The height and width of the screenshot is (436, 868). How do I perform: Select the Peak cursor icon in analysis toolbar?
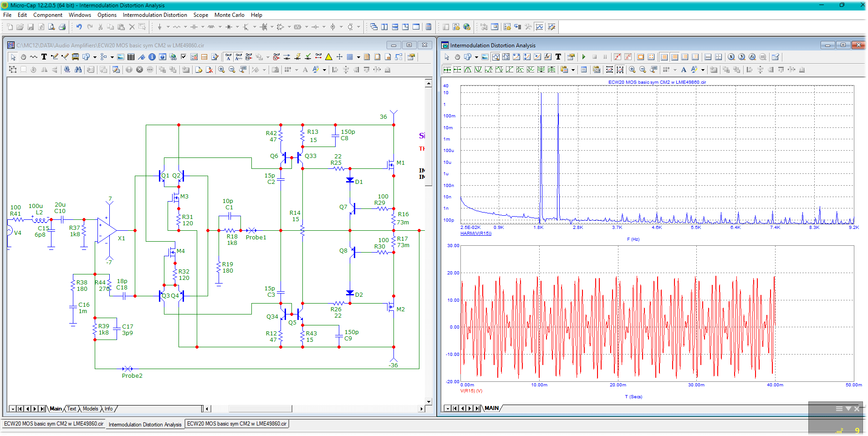pos(468,70)
